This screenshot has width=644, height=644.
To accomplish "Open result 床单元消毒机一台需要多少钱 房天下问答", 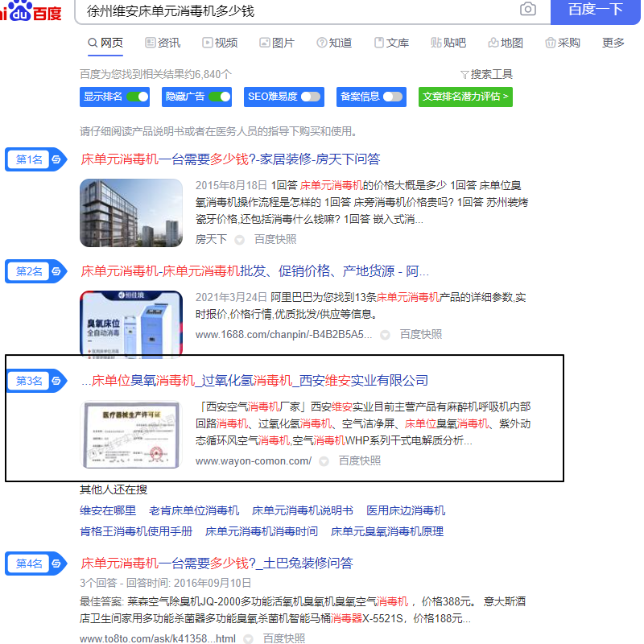I will coord(230,159).
